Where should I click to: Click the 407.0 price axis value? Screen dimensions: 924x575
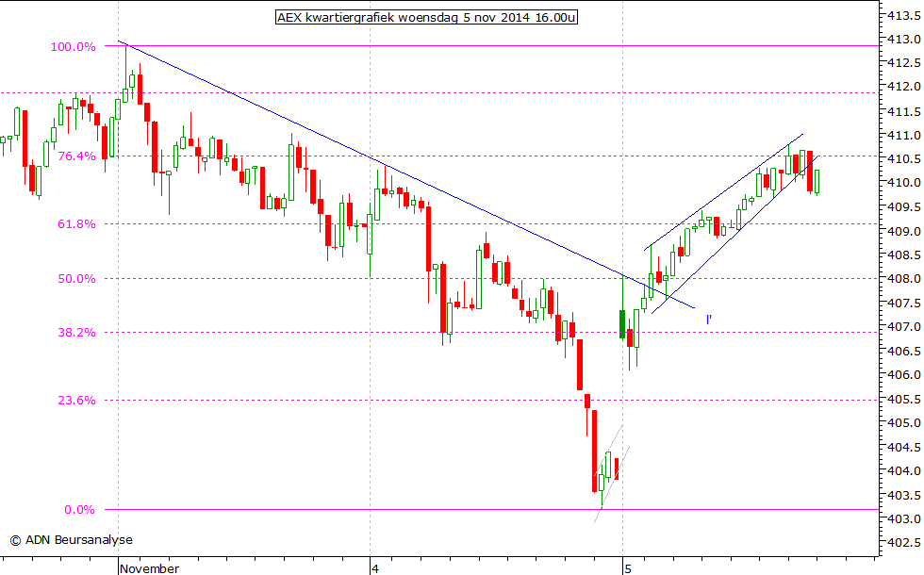904,326
